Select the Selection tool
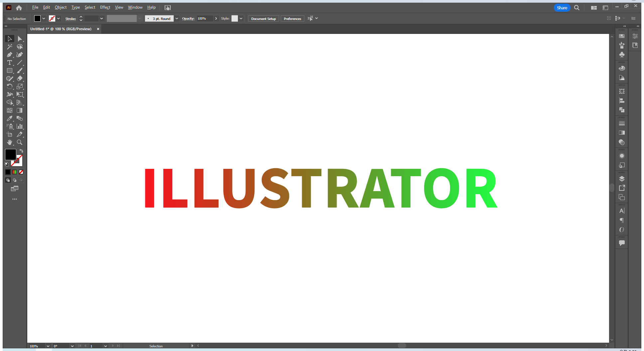This screenshot has width=644, height=351. point(10,39)
